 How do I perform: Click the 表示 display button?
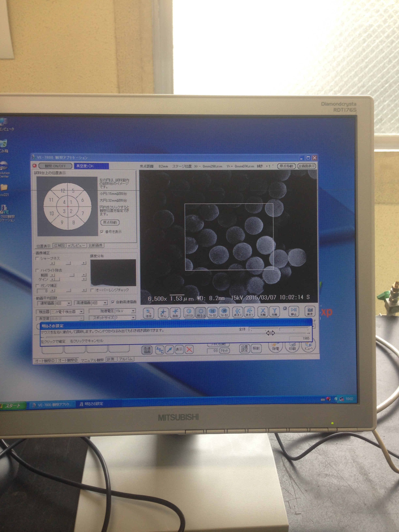pos(179,349)
